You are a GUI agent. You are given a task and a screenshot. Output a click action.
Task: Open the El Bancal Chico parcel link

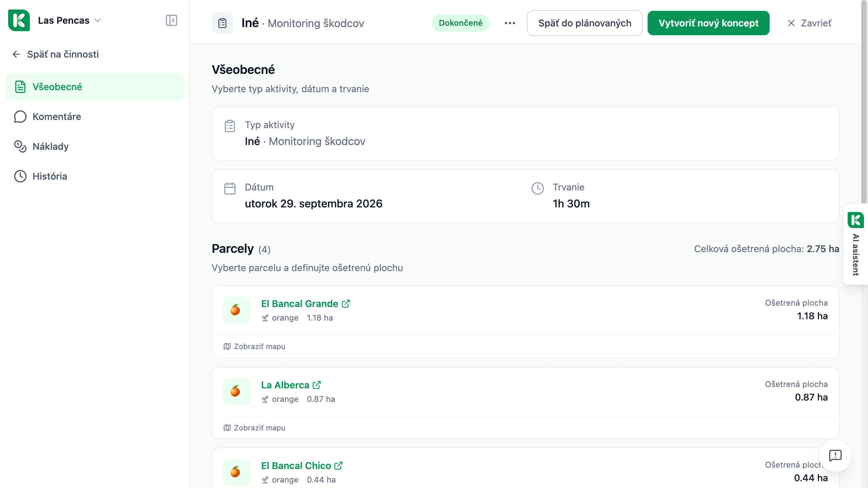(296, 465)
